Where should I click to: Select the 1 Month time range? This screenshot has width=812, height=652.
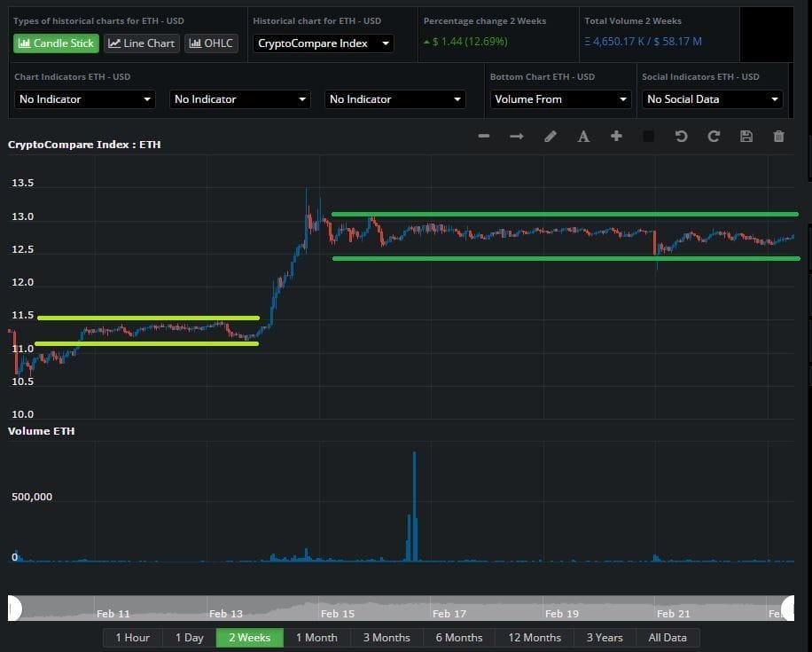316,638
